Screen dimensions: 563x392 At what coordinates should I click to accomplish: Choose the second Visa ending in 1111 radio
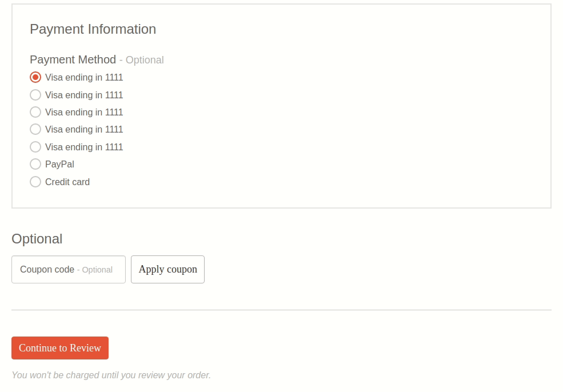[x=35, y=95]
